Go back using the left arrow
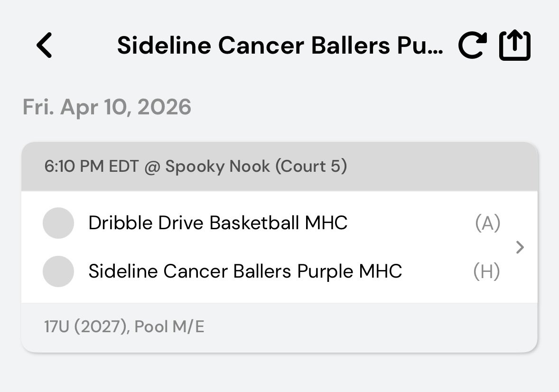559x392 pixels. tap(44, 45)
